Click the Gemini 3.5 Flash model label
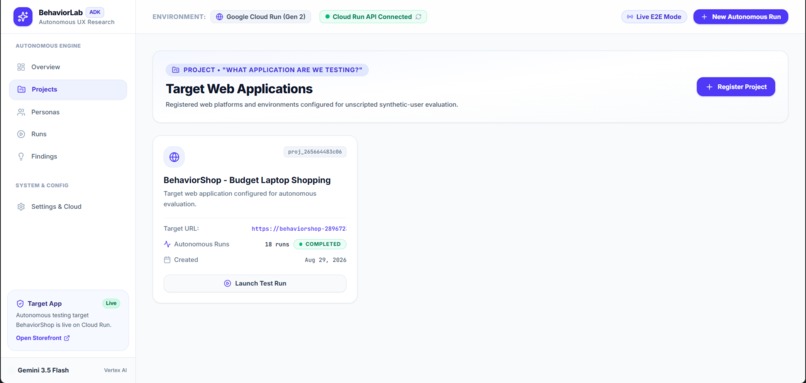806x383 pixels. coord(43,370)
